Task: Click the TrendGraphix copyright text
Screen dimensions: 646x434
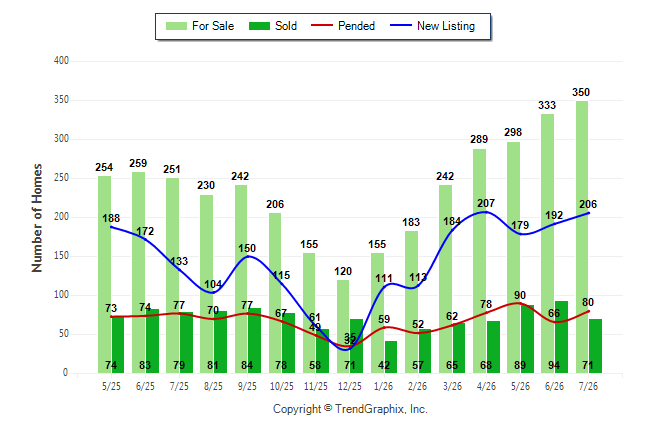Action: click(350, 409)
